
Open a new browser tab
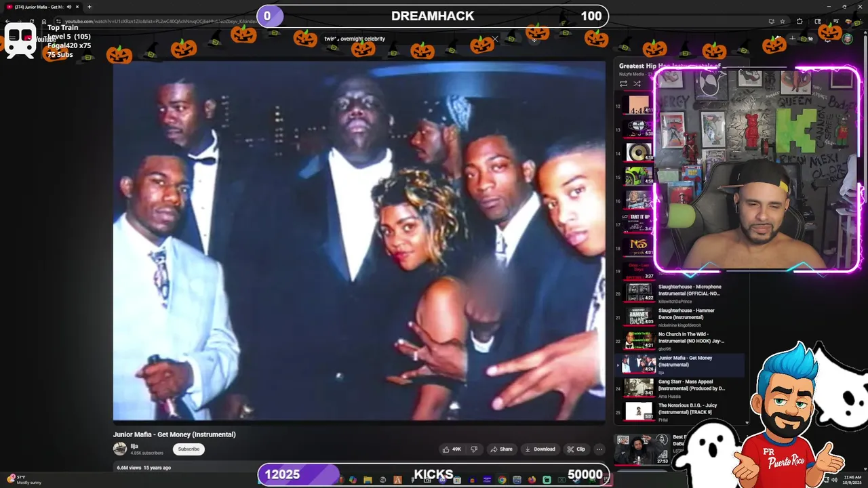coord(89,7)
